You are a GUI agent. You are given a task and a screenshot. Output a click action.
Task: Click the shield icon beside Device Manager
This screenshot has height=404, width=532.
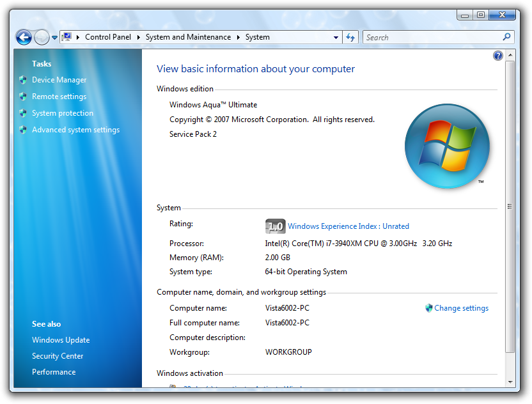tap(24, 80)
